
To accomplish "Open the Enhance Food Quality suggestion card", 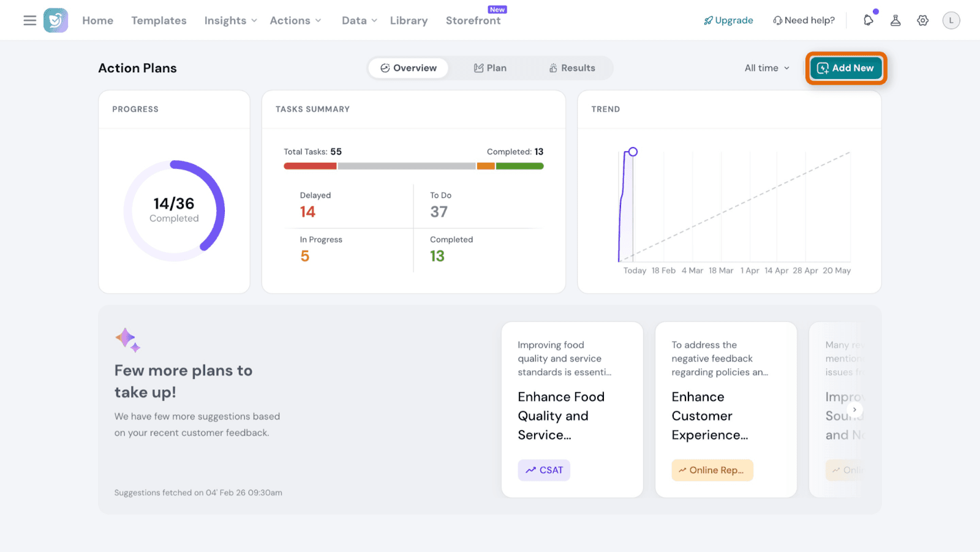I will 572,409.
